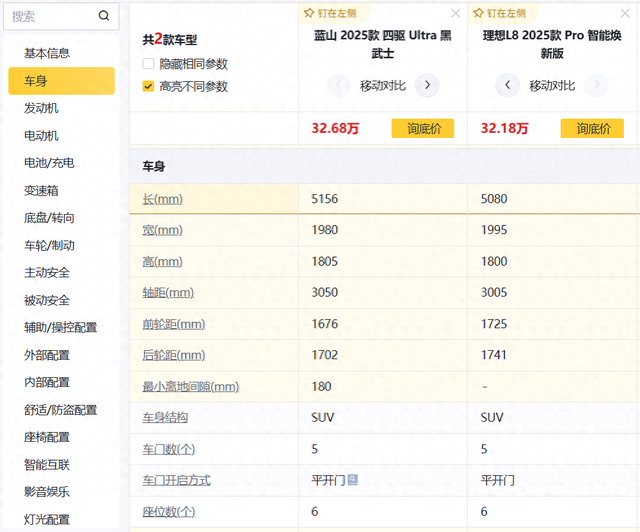This screenshot has height=532, width=640.
Task: Open the 座位数(个) parameter link
Action: click(169, 512)
